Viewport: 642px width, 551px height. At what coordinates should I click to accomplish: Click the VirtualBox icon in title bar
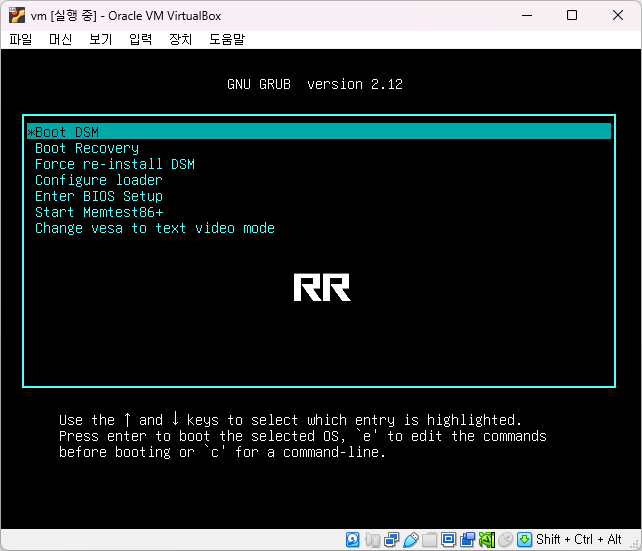(17, 16)
